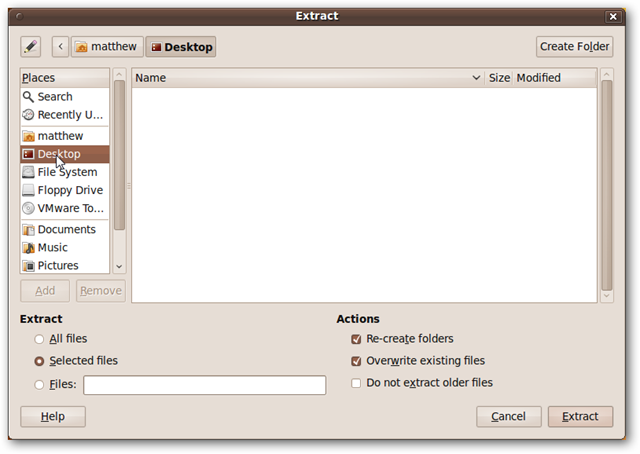The width and height of the screenshot is (640, 454).
Task: Click the Remove bookmark button
Action: click(x=101, y=291)
